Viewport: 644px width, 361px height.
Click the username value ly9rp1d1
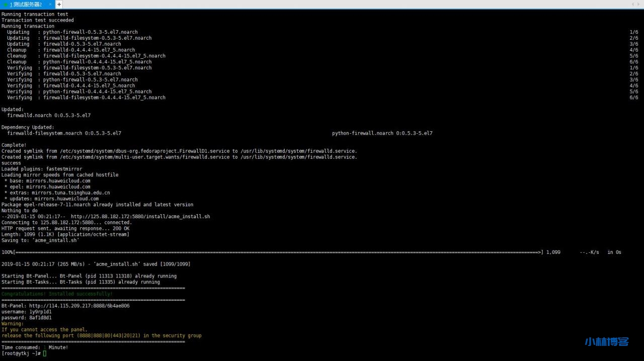(40, 312)
